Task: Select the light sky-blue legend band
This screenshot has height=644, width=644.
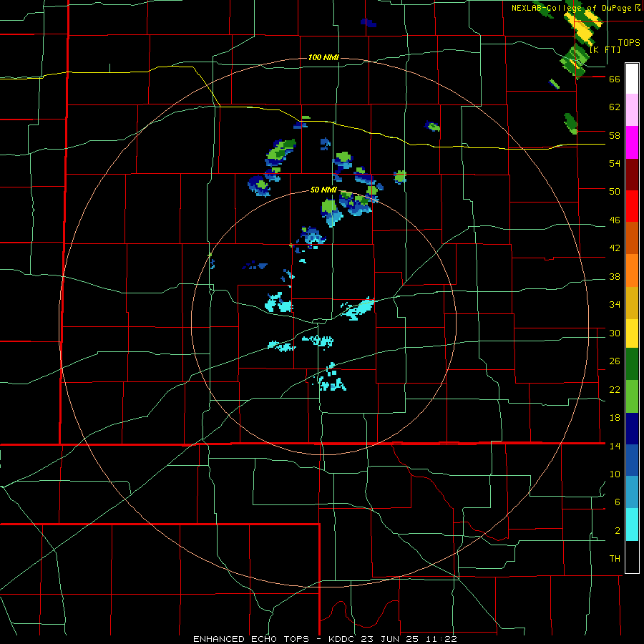Action: [632, 492]
